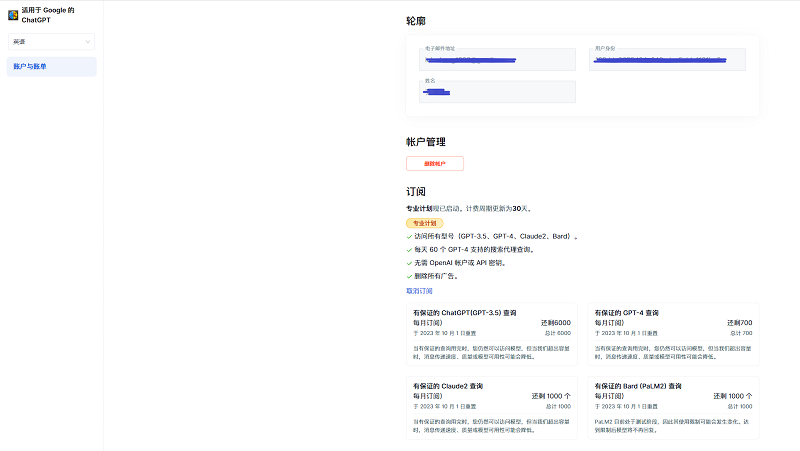Image resolution: width=800 pixels, height=451 pixels.
Task: Click the 用户身份 input field
Action: 667,60
